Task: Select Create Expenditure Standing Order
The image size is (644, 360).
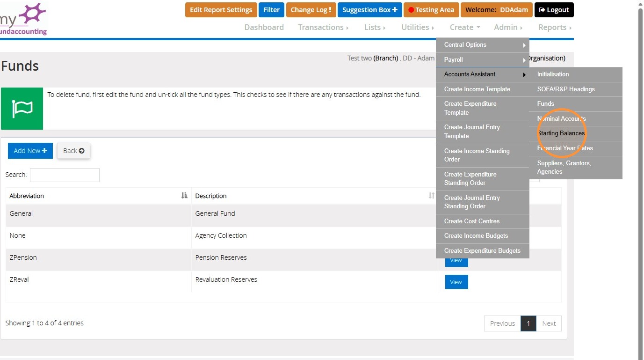Action: [483, 179]
